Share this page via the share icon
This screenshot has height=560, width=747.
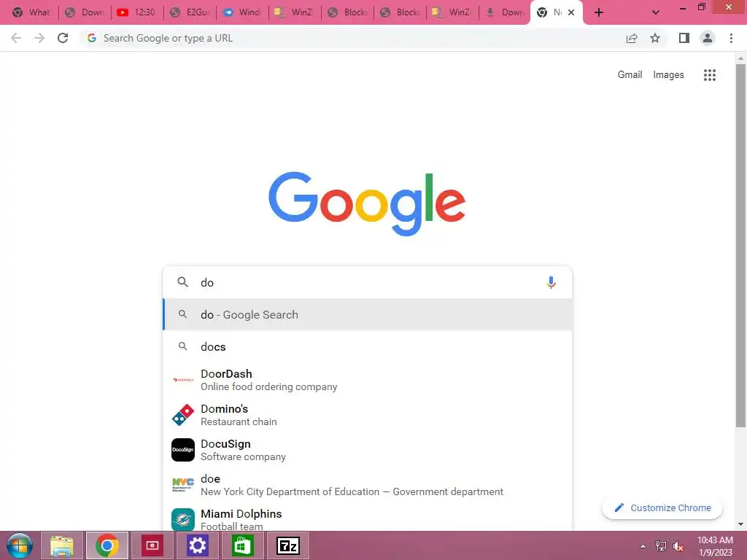(632, 38)
